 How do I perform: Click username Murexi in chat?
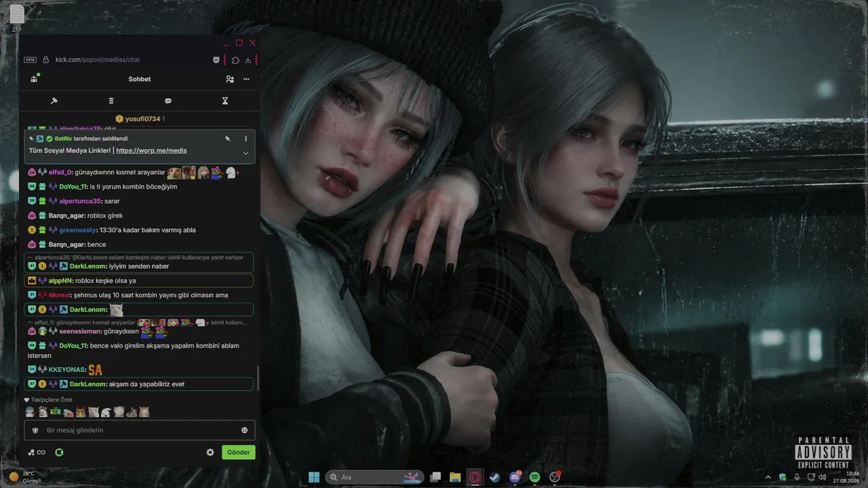pyautogui.click(x=60, y=295)
